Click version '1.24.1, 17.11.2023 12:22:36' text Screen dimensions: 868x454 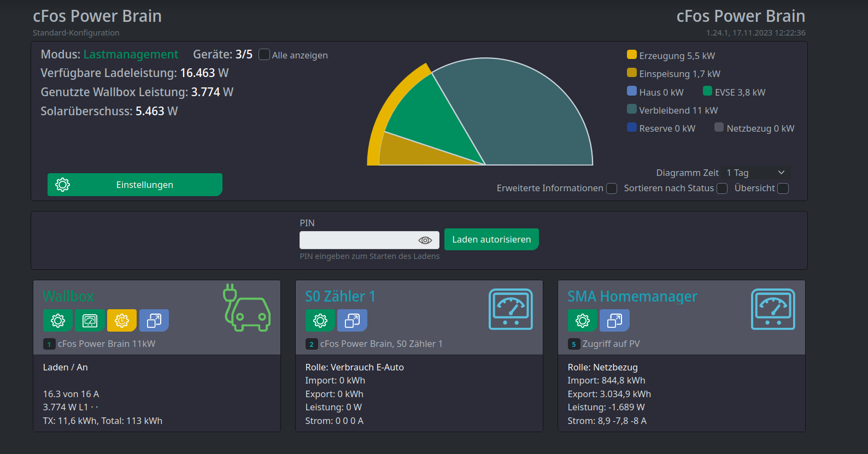click(756, 33)
